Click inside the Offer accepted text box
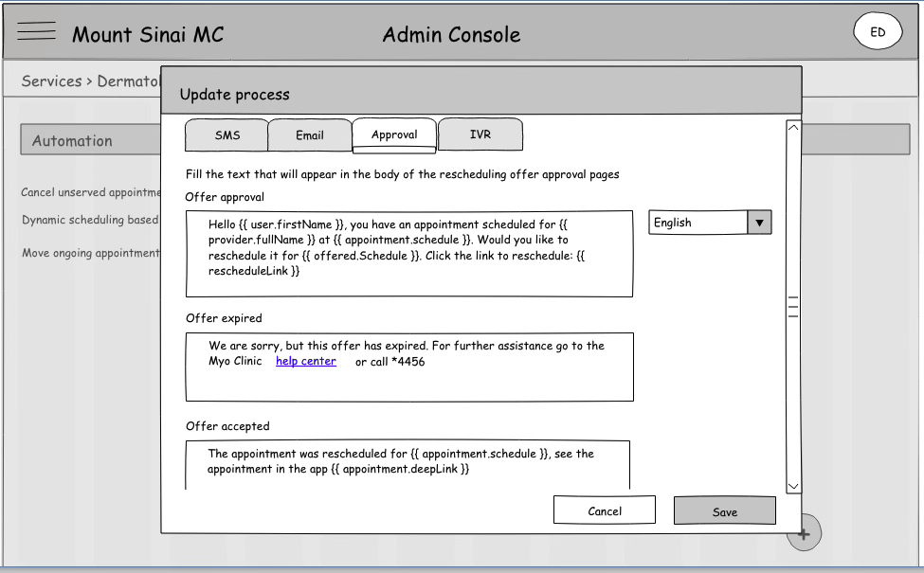Viewport: 924px width, 573px height. pyautogui.click(x=408, y=465)
